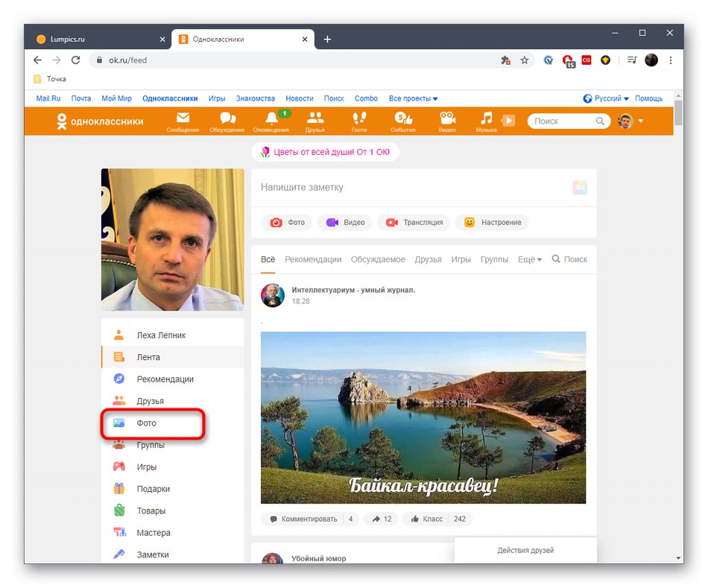Screen dimensions: 708x588
Task: Set a Настроение mood for your post
Action: [492, 222]
